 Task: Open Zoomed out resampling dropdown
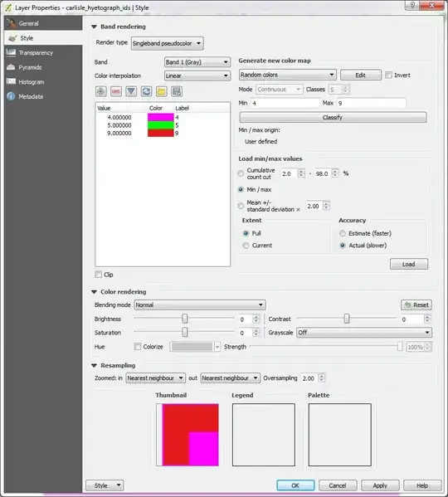230,378
